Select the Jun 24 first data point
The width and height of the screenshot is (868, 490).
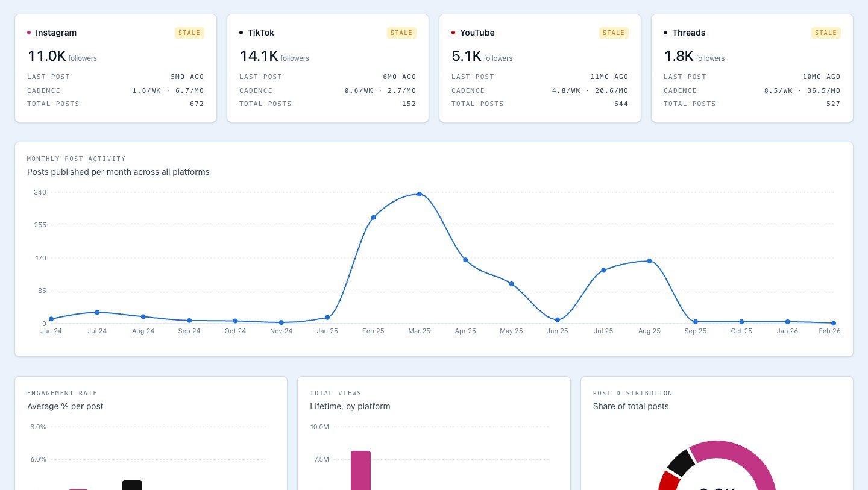[x=51, y=319]
